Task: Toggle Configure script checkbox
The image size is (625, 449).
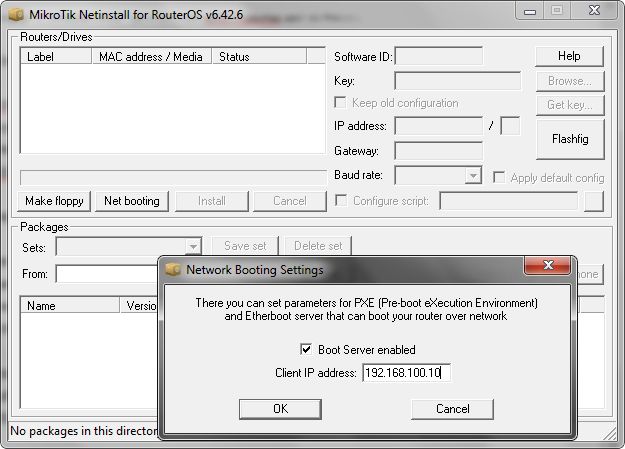Action: pos(341,201)
